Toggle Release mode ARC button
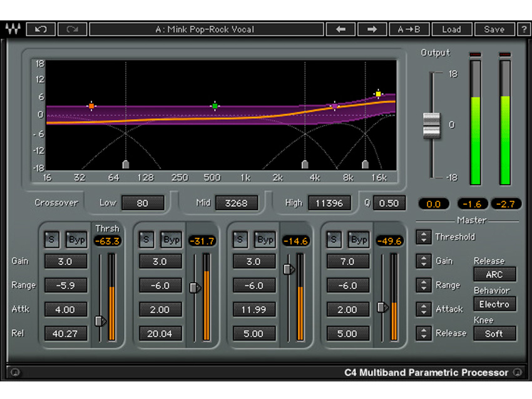The height and width of the screenshot is (399, 532). [x=494, y=275]
